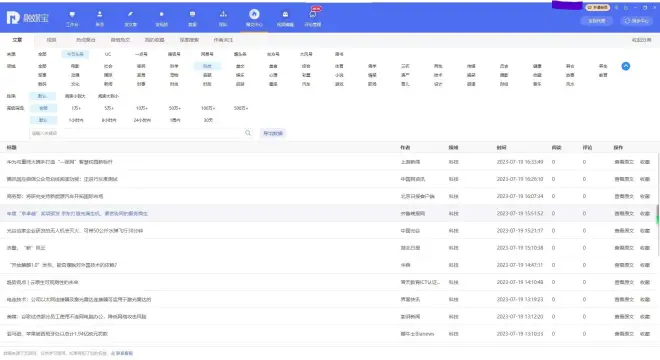660x360 pixels.
Task: Select sort option 阅读大到小
Action: [x=108, y=96]
